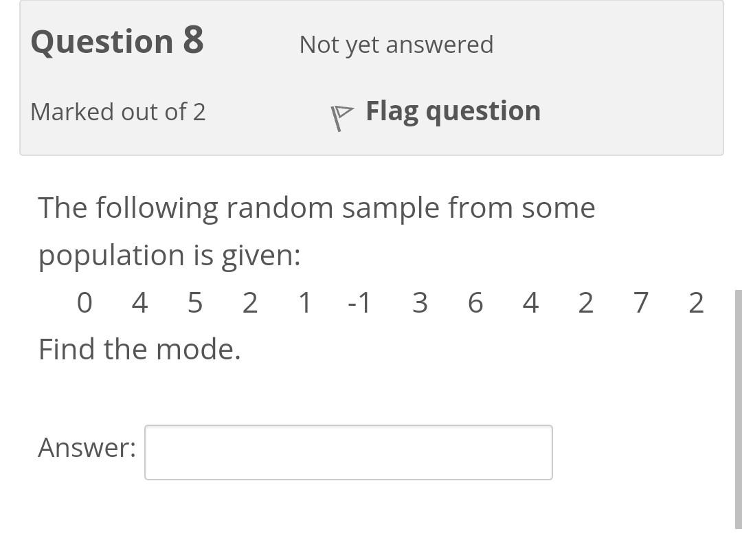742x560 pixels.
Task: Flag question 8 for review
Action: pyautogui.click(x=452, y=110)
